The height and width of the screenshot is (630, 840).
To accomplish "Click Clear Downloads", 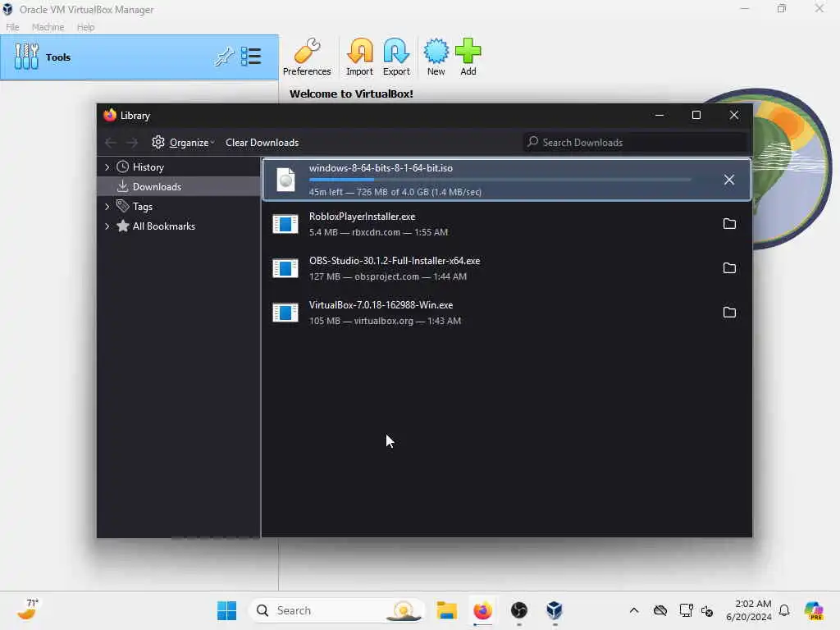I will 262,143.
